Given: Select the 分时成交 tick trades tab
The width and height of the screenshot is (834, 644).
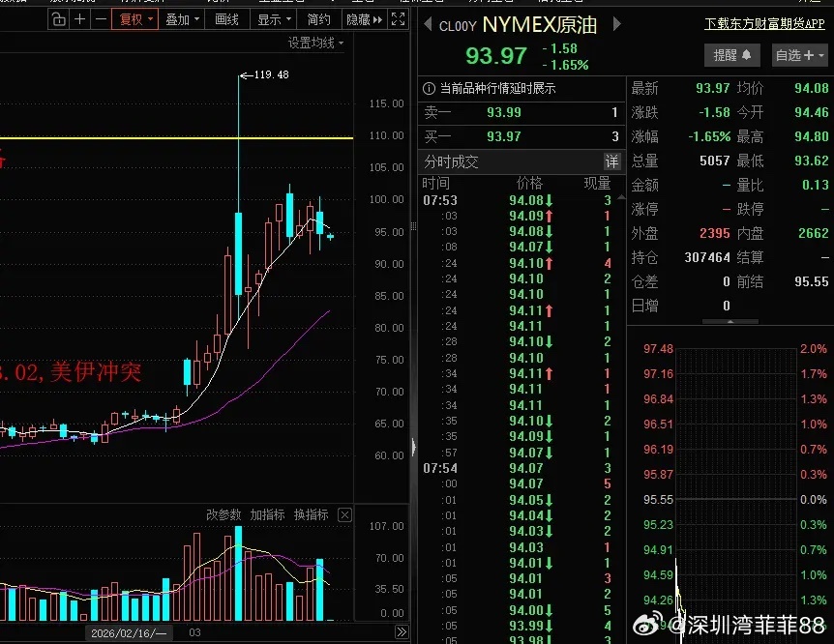Looking at the screenshot, I should point(453,161).
